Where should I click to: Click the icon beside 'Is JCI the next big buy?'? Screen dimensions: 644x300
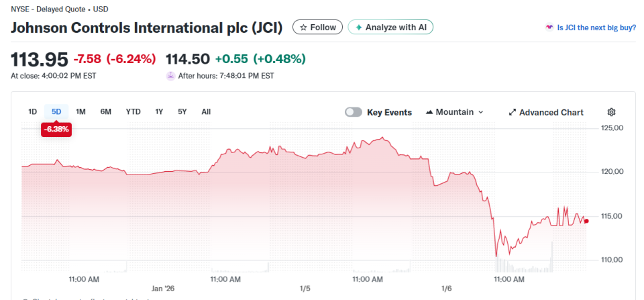pos(551,28)
